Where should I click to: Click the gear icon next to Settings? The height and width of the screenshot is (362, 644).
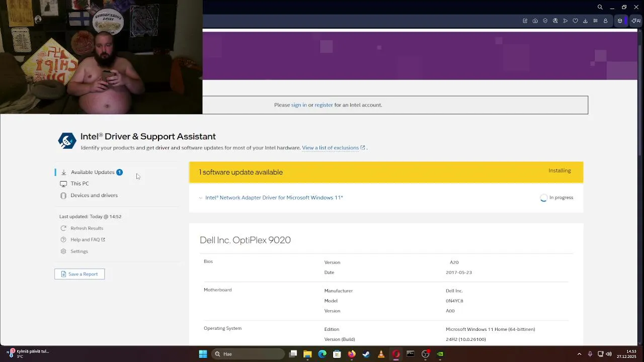pos(63,251)
